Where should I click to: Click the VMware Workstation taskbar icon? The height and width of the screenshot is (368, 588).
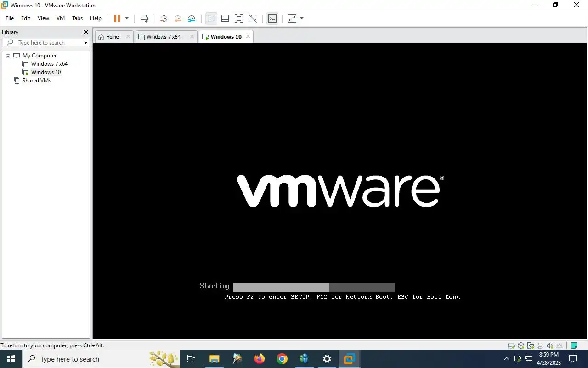tap(349, 359)
